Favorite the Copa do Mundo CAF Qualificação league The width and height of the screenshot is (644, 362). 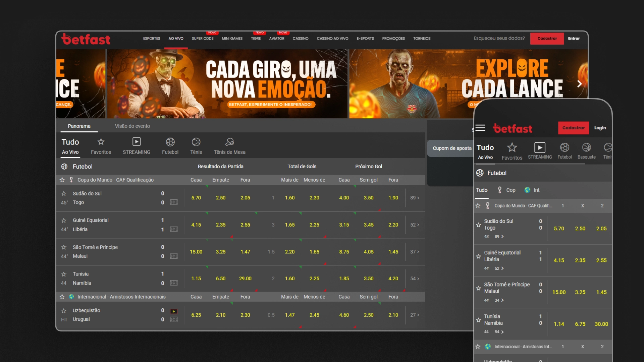tap(62, 180)
